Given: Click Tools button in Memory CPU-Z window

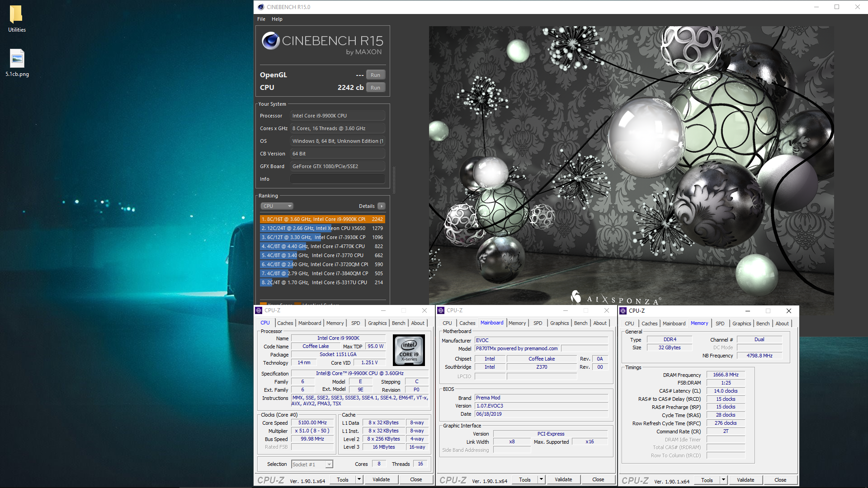Looking at the screenshot, I should 707,480.
